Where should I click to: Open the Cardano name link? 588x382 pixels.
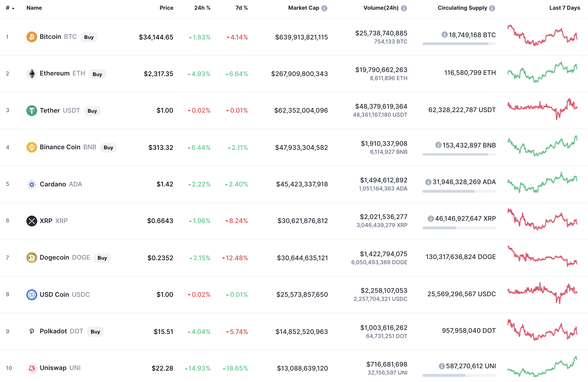pyautogui.click(x=53, y=184)
